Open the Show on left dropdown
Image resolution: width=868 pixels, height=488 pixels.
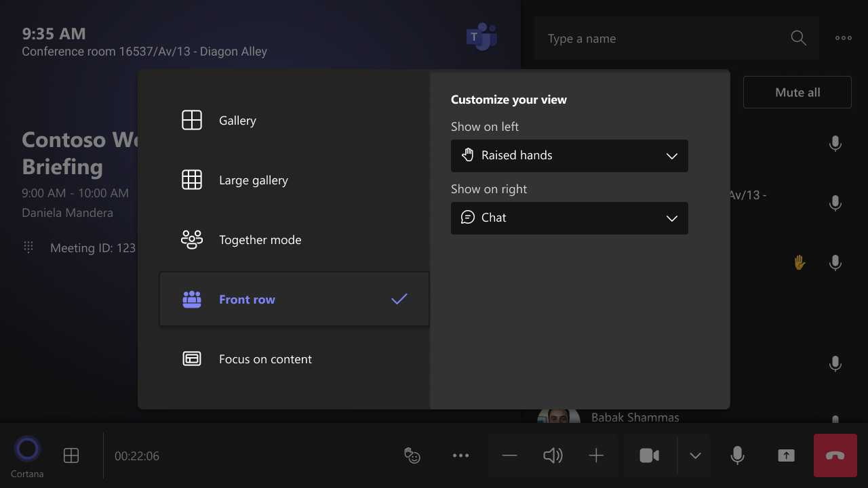tap(569, 155)
